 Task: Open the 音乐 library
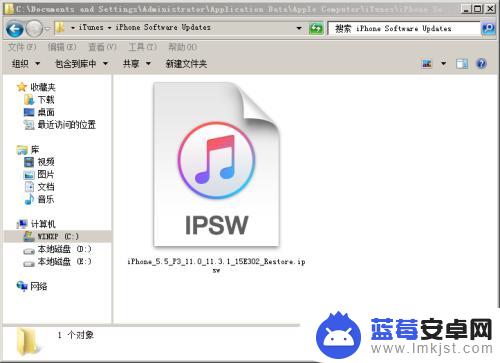click(46, 199)
